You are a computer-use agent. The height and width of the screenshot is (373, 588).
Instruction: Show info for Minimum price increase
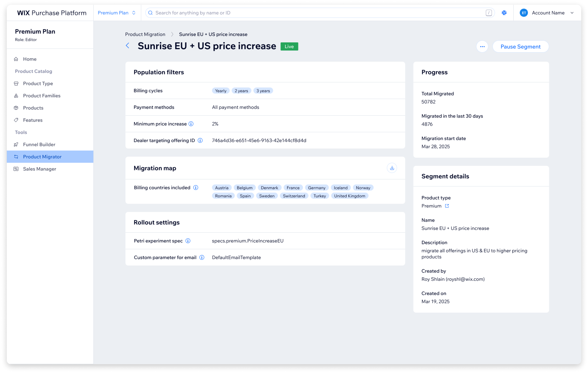tap(191, 124)
